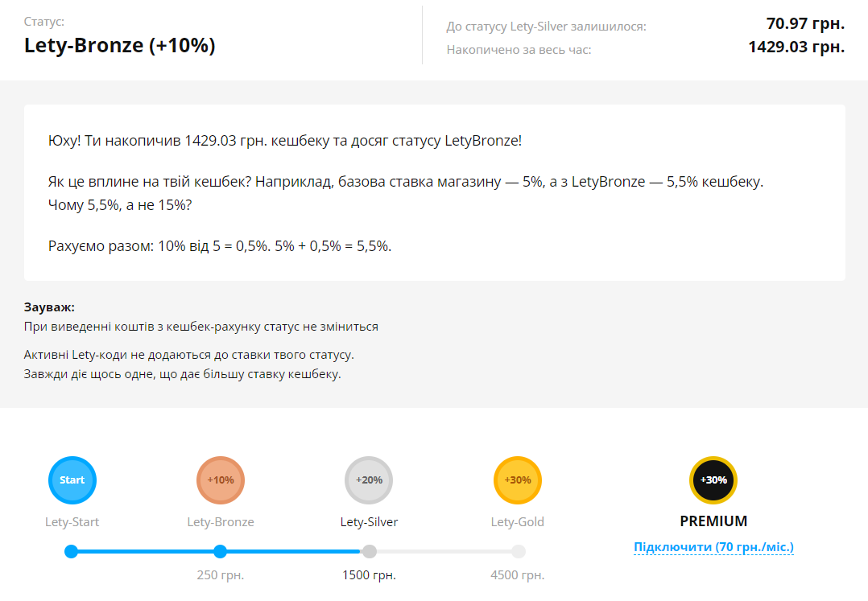Click the PREMIUM label text

[713, 521]
